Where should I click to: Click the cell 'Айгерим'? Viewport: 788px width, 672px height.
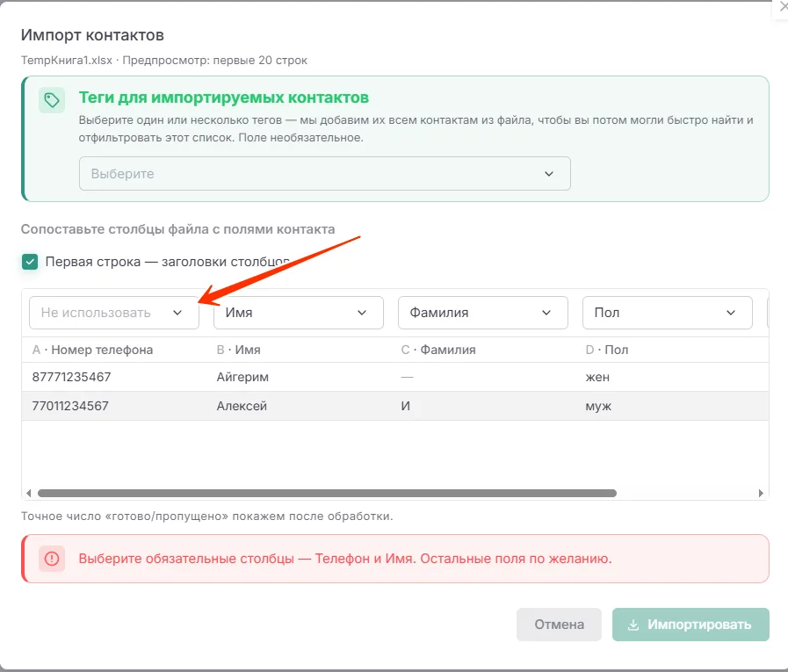pos(242,377)
